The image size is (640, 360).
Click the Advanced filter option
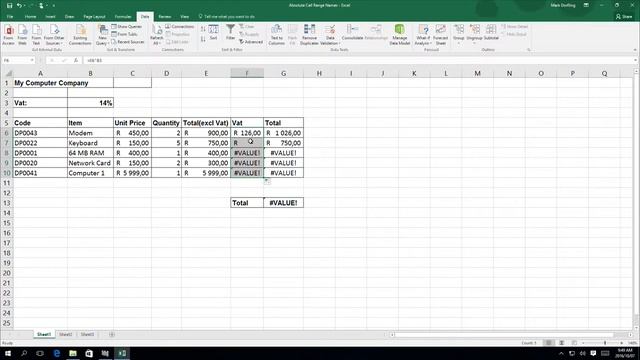pos(251,42)
